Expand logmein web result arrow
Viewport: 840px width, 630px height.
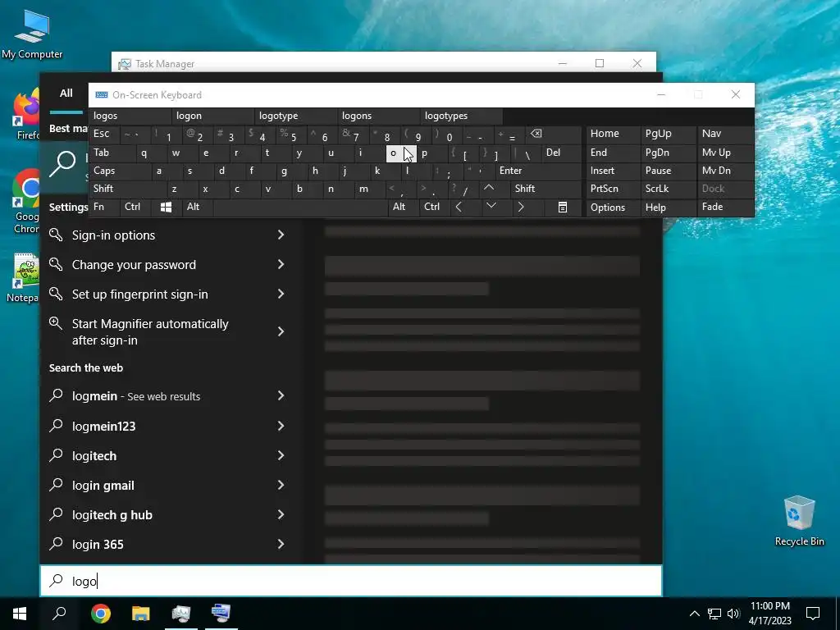coord(281,396)
